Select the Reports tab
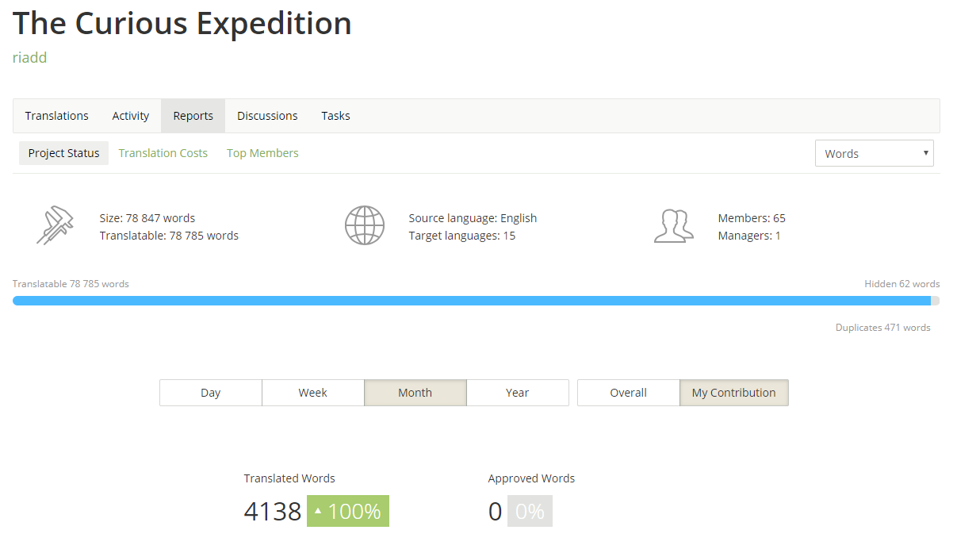 193,116
